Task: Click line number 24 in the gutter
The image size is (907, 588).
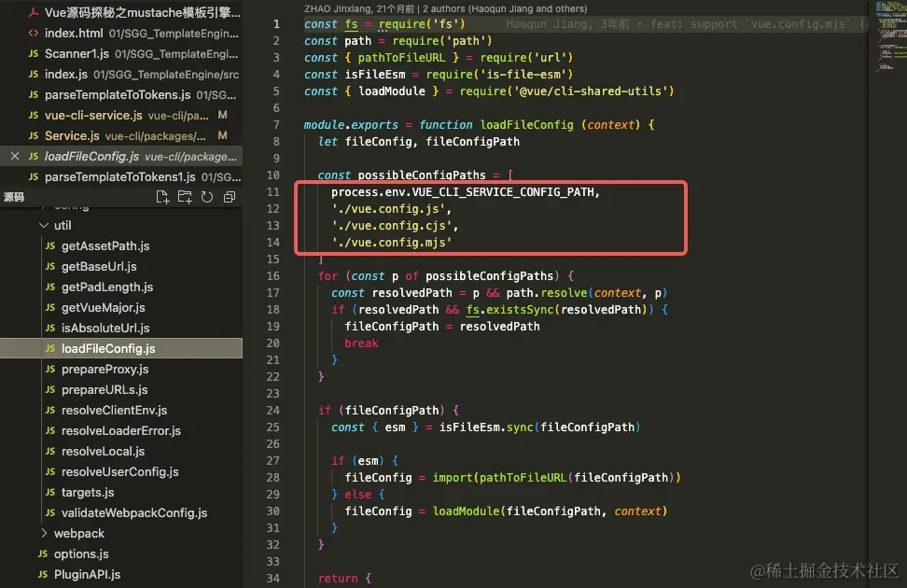Action: pyautogui.click(x=273, y=411)
